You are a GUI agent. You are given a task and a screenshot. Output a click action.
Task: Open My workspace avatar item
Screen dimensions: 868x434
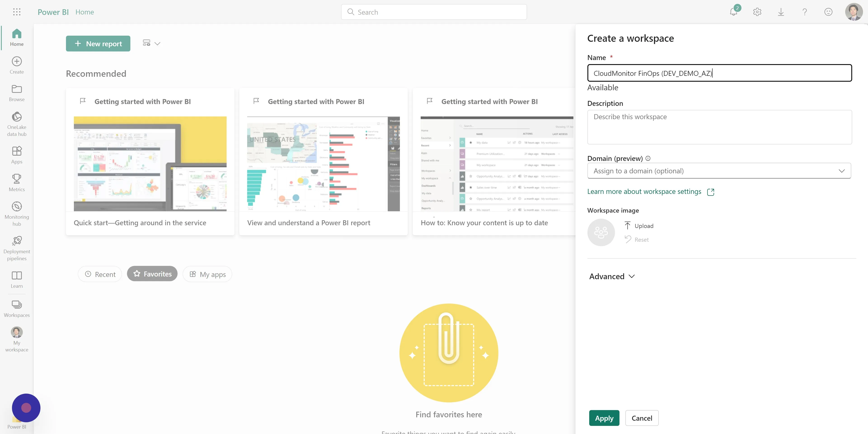(x=16, y=339)
